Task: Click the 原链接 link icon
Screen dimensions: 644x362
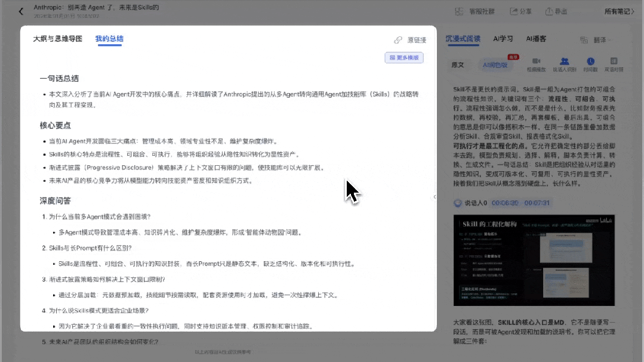Action: (398, 40)
